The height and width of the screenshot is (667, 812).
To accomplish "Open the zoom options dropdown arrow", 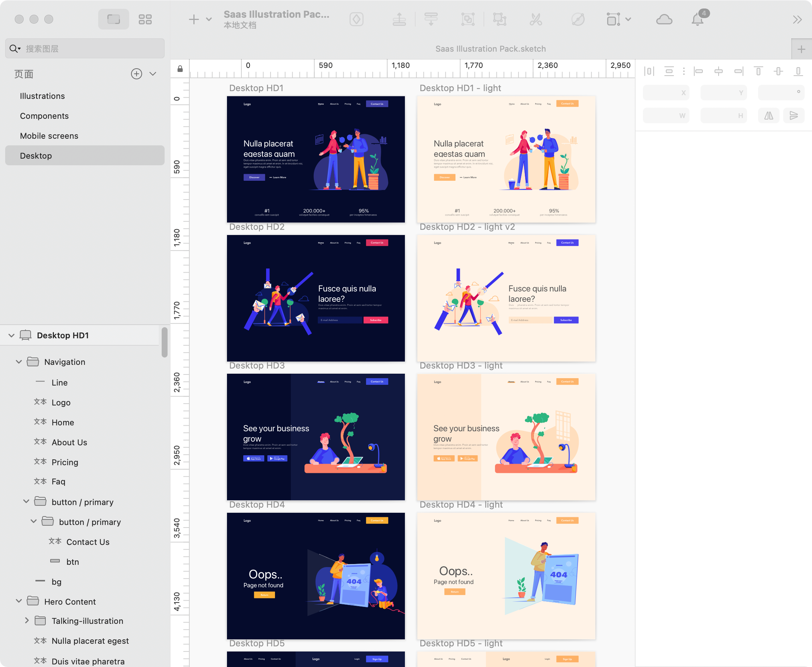I will [628, 19].
